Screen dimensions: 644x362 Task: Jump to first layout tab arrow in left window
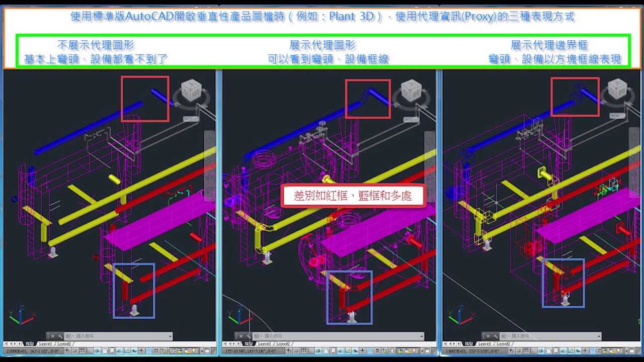coord(6,344)
